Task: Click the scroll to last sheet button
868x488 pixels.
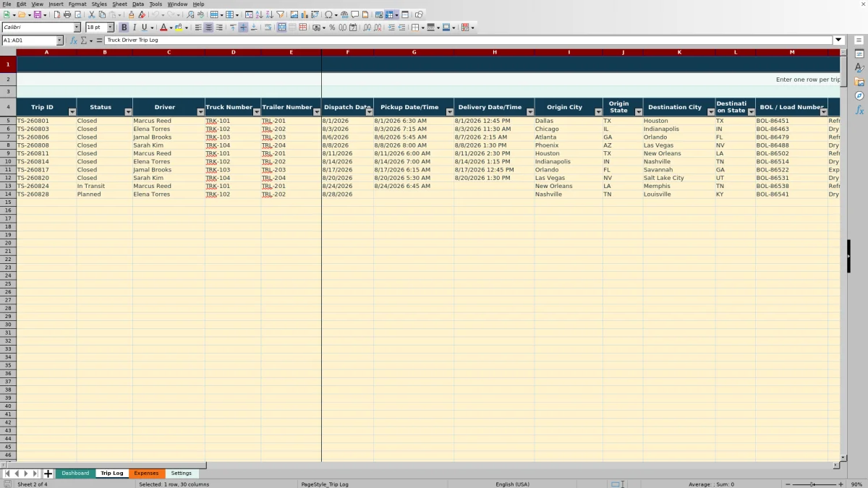Action: click(x=35, y=474)
